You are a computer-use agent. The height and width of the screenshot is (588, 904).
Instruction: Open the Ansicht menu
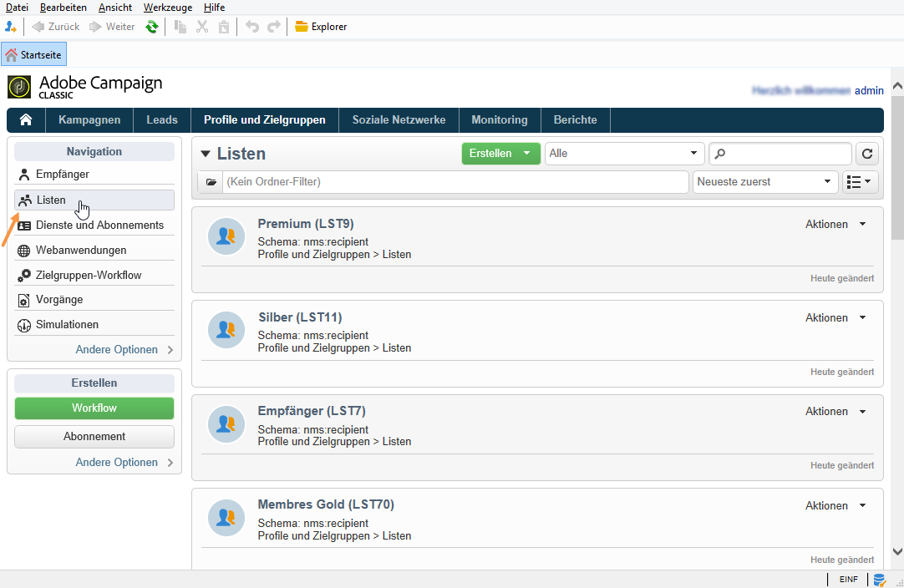(x=115, y=8)
